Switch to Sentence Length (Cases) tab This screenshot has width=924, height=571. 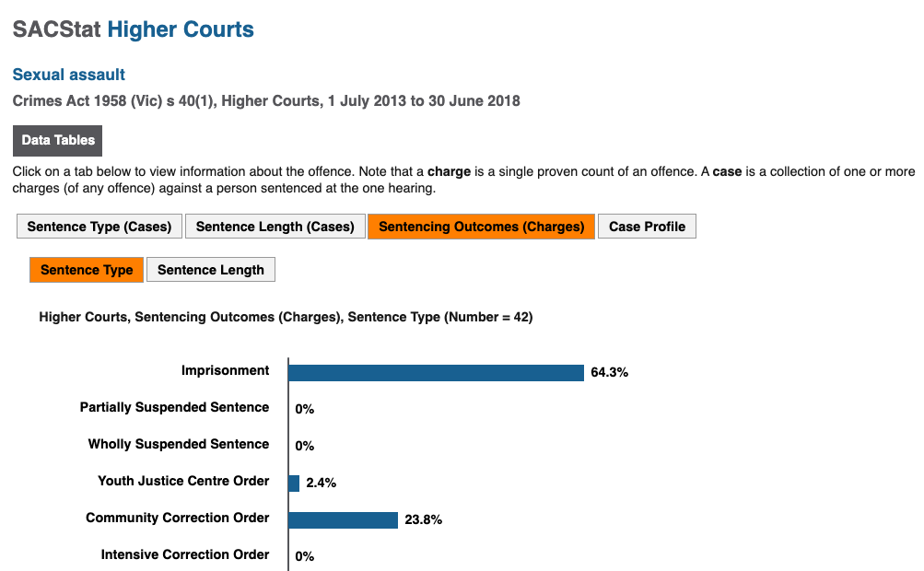[x=275, y=227]
